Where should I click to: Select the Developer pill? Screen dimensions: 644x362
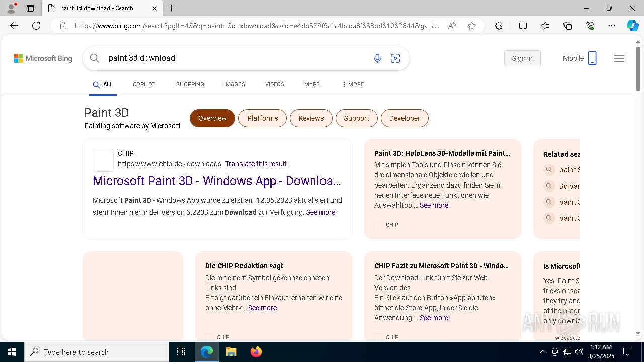[x=405, y=118]
